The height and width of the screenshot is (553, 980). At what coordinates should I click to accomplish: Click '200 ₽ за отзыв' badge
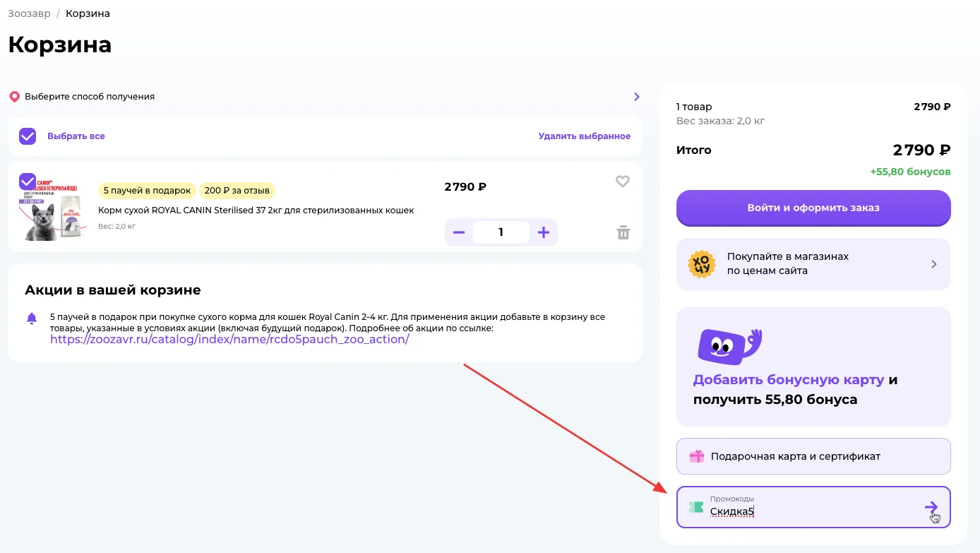tap(237, 191)
